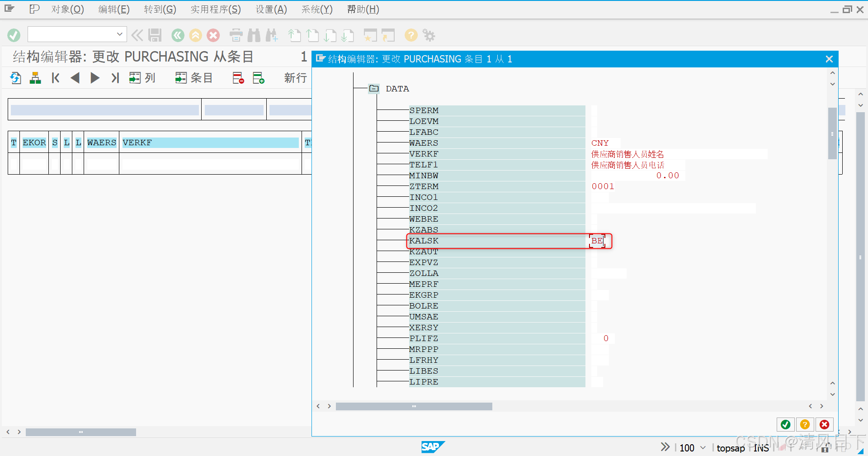Click the hierarchy structure icon

click(x=35, y=78)
